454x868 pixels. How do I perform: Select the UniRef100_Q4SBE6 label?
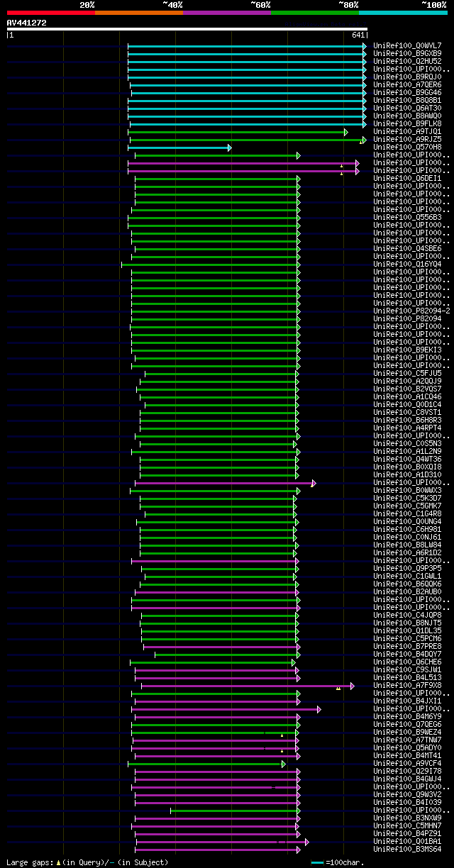tap(407, 248)
